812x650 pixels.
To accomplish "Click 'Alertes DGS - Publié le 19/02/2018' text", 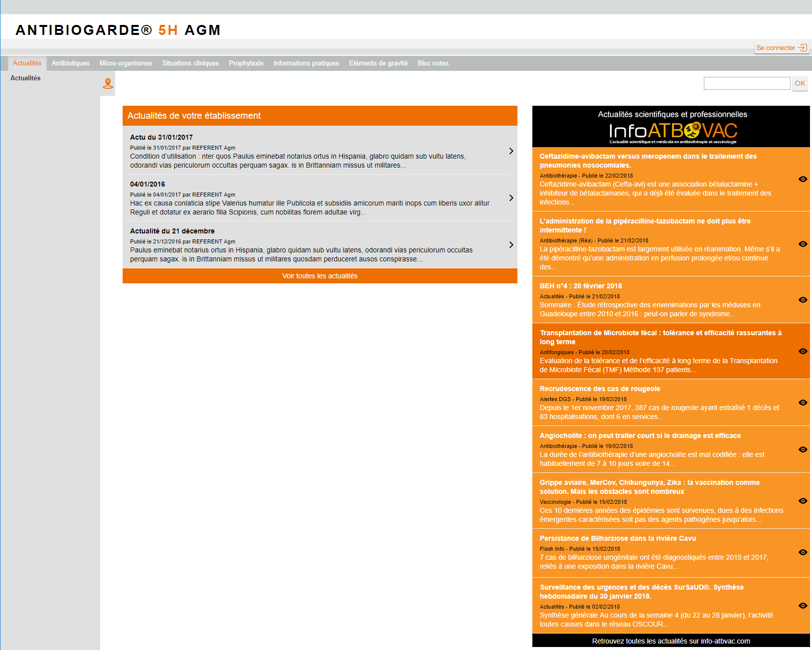I will [583, 399].
